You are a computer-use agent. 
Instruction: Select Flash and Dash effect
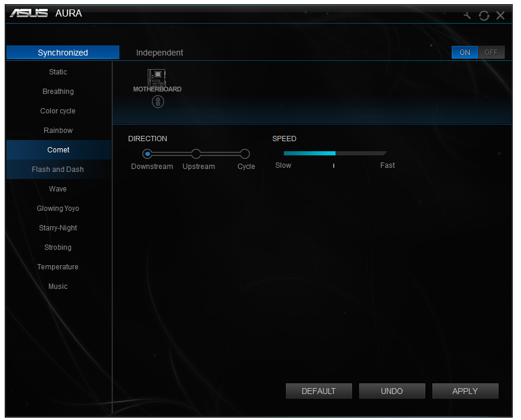[x=58, y=170]
